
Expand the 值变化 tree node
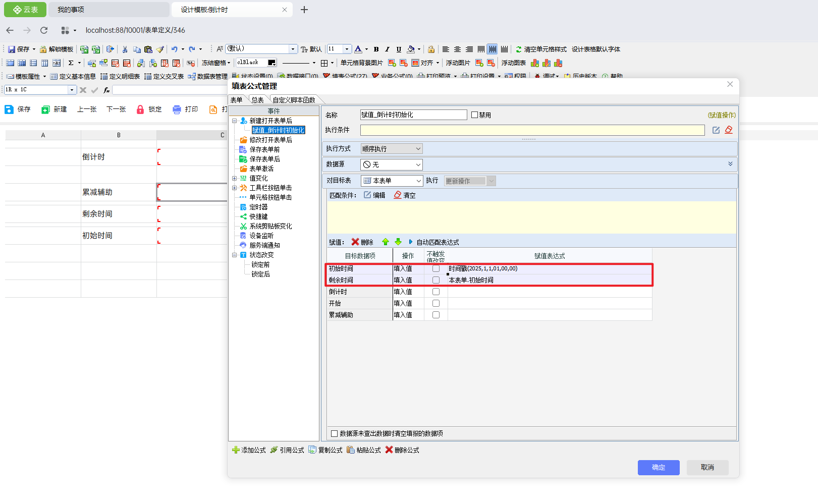[x=234, y=178]
